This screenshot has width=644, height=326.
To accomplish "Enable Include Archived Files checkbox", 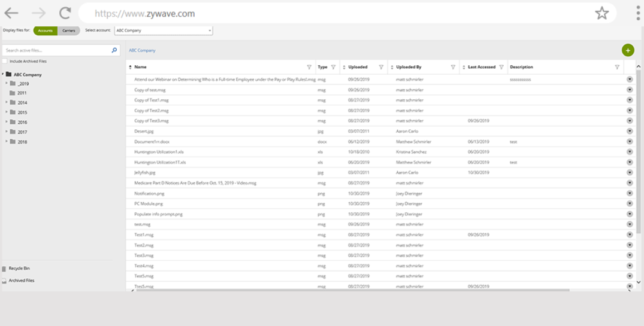I will click(5, 61).
